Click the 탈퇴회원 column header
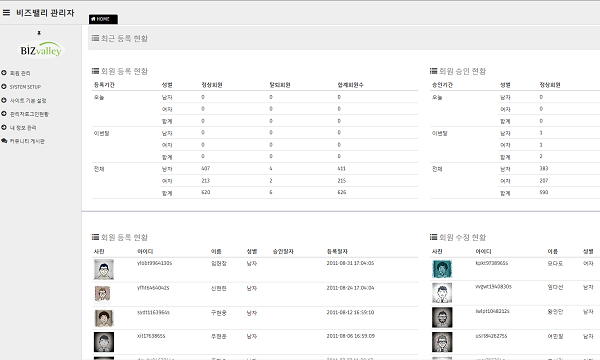The width and height of the screenshot is (600, 360). [x=280, y=85]
